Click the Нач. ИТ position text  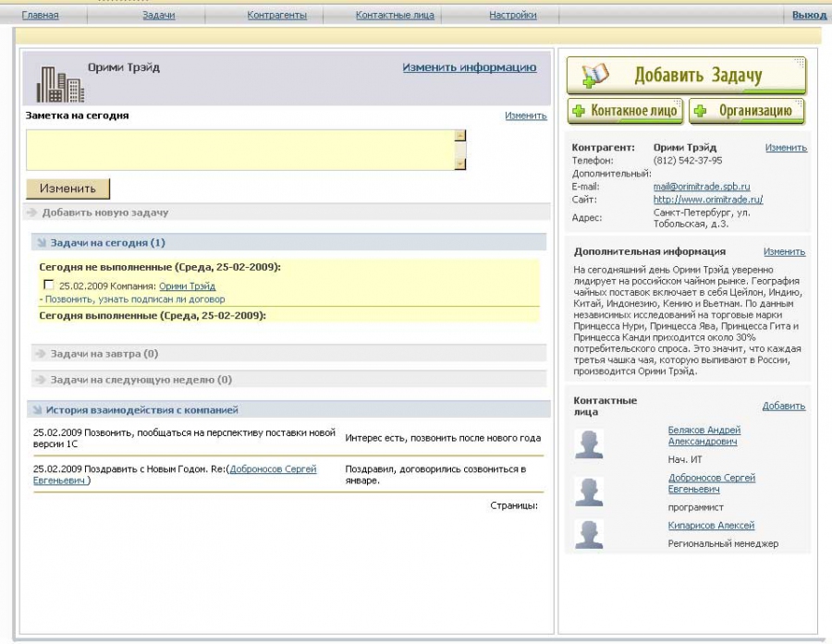click(x=685, y=460)
